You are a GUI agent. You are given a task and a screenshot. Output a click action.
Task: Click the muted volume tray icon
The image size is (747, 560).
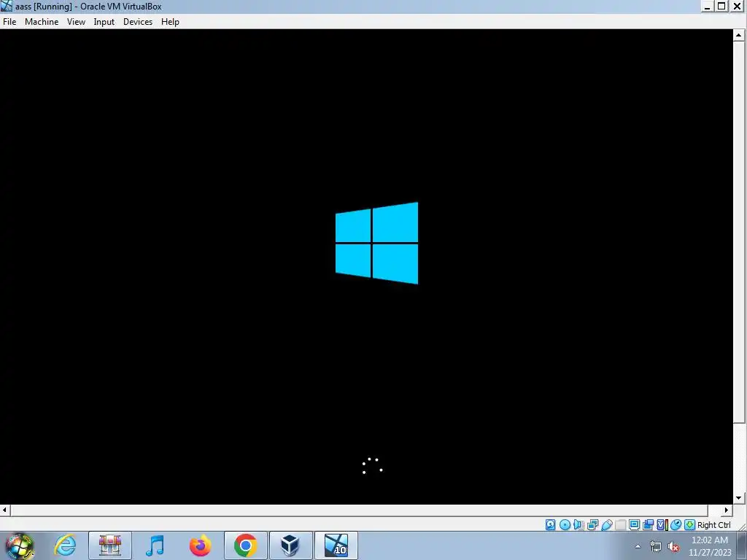[673, 546]
